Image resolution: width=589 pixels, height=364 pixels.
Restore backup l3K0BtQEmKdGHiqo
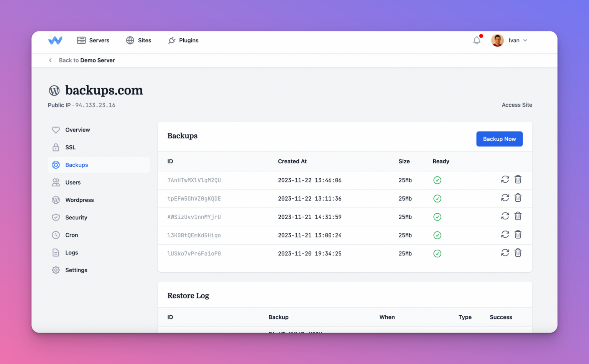pos(505,234)
